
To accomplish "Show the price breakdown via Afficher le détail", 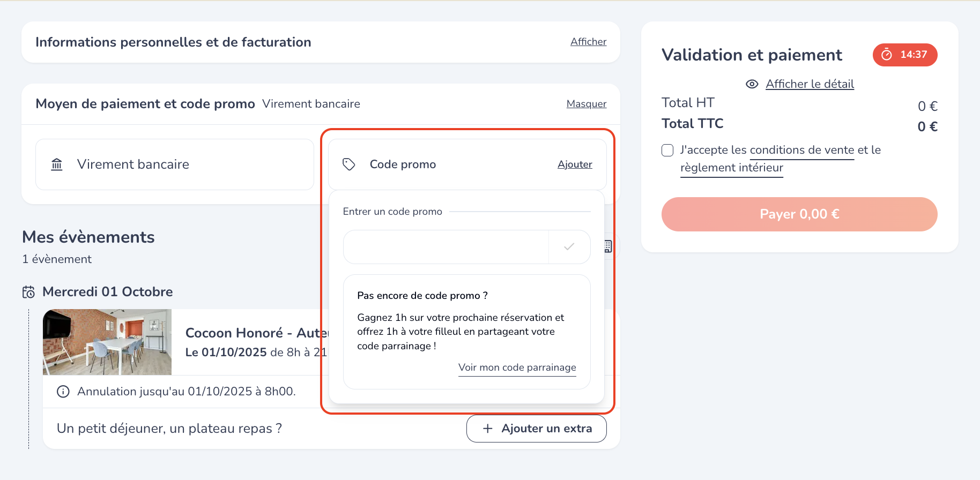I will (810, 84).
